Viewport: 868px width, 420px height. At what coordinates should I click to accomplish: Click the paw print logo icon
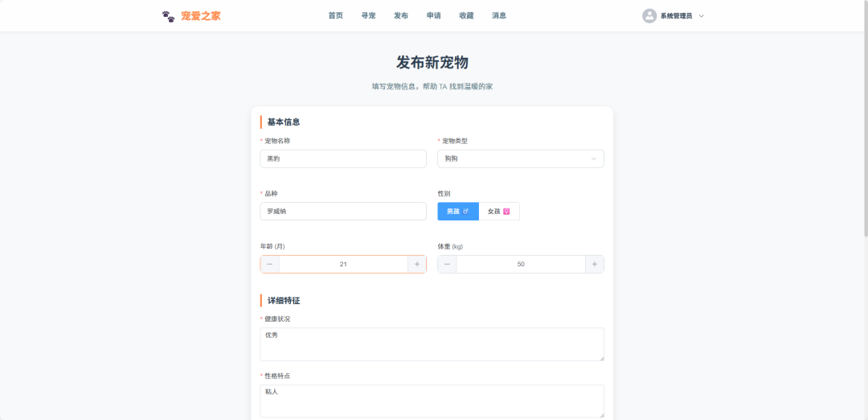pos(168,16)
